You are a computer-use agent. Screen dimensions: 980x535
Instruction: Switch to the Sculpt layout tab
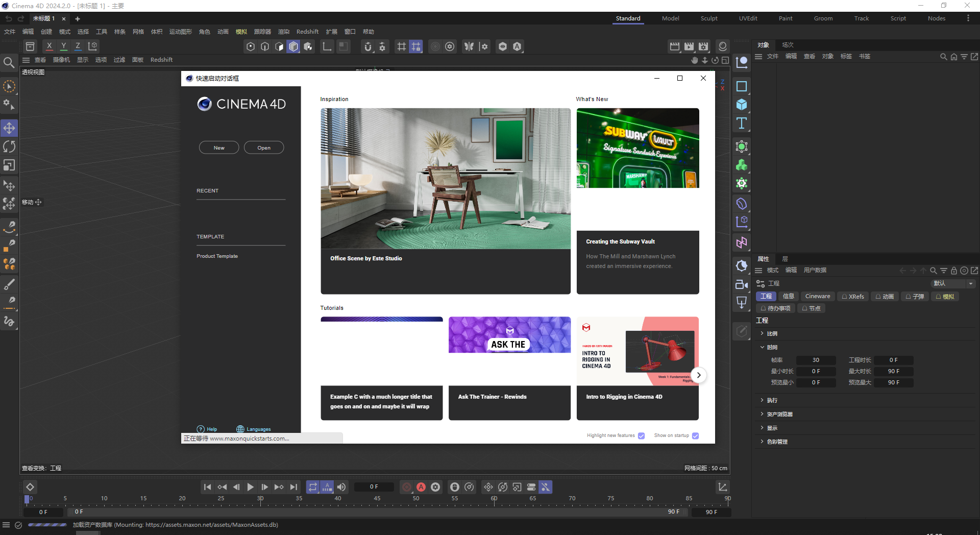click(x=708, y=18)
